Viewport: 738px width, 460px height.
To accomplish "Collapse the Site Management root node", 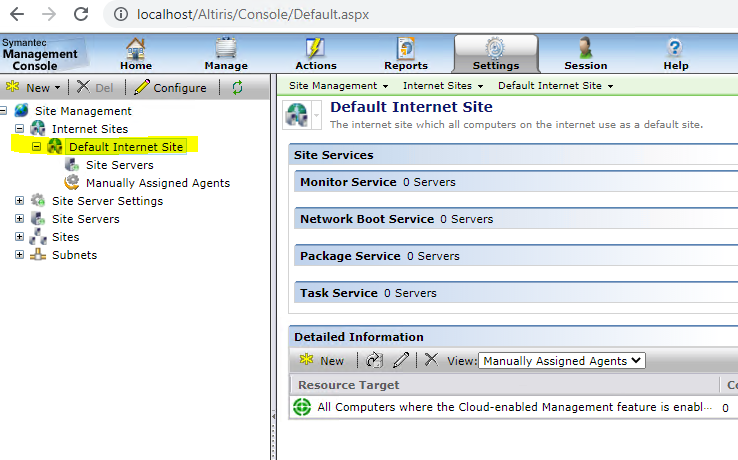I will coord(3,111).
